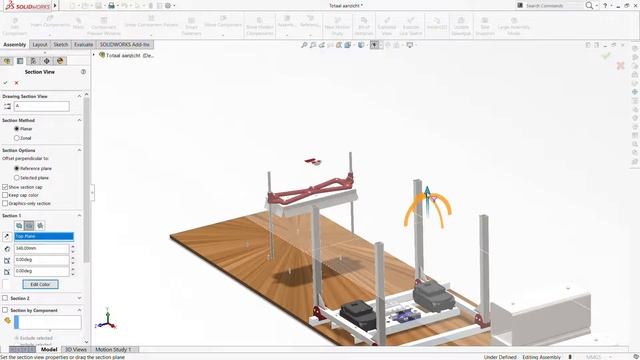Click the PropertyManager vertical scrollbar
The image size is (640, 360).
86,180
